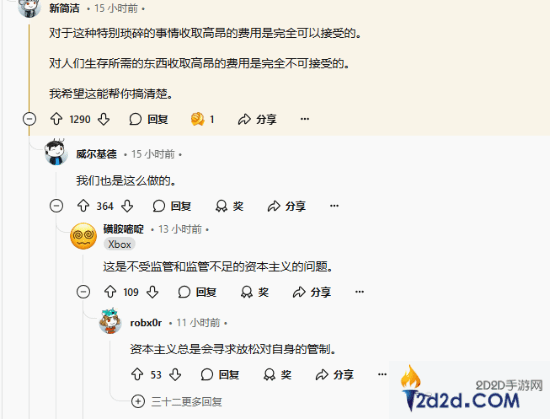The height and width of the screenshot is (419, 550).
Task: Click the Xbox user flair tag
Action: 120,244
